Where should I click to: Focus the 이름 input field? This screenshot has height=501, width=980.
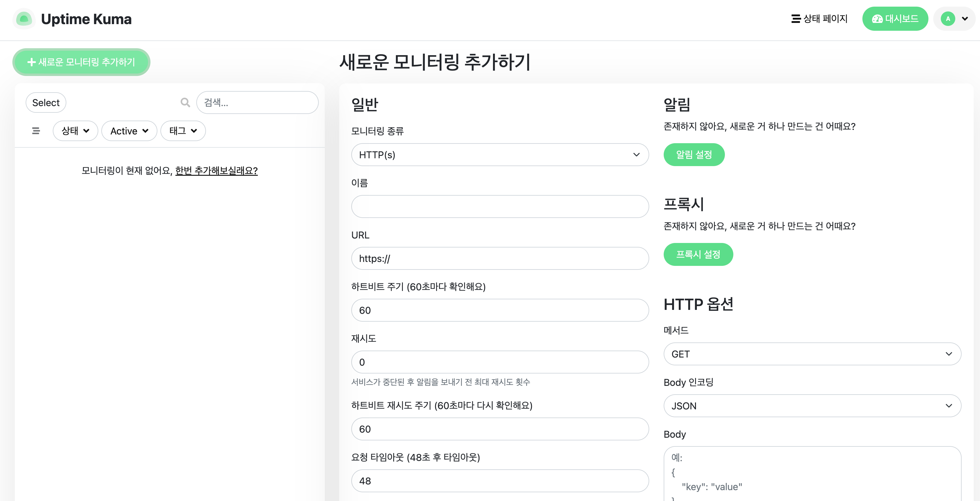point(500,206)
